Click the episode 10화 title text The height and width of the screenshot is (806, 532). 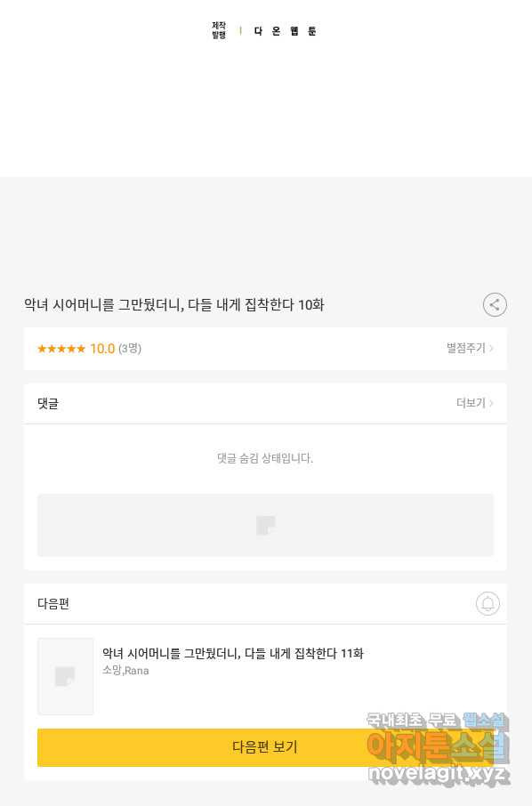tap(174, 305)
